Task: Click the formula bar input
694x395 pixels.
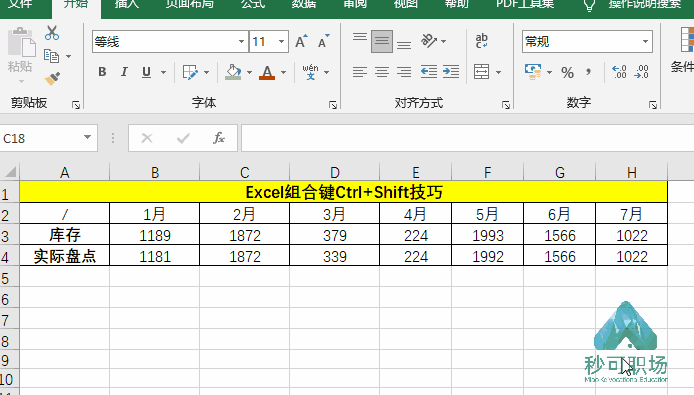Action: point(467,138)
